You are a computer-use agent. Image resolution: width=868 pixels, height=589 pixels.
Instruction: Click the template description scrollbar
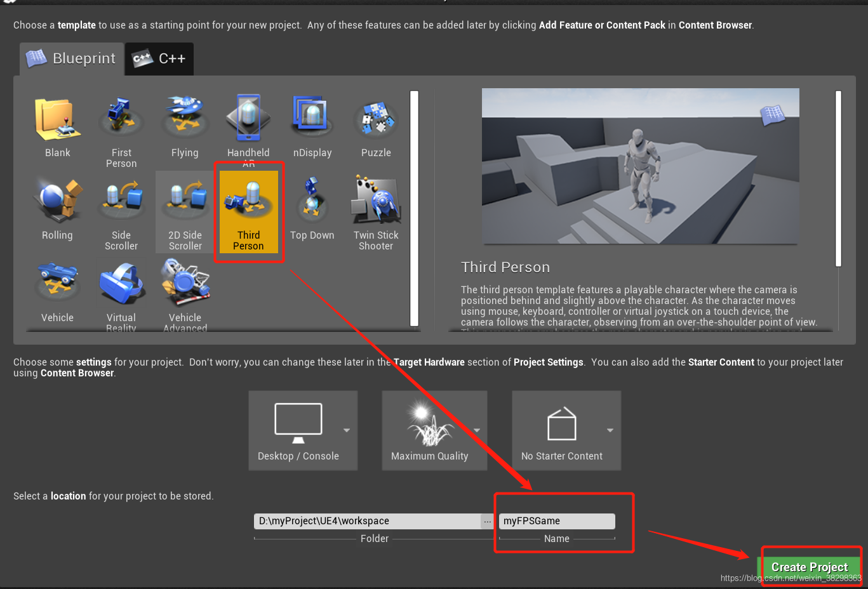coord(838,178)
